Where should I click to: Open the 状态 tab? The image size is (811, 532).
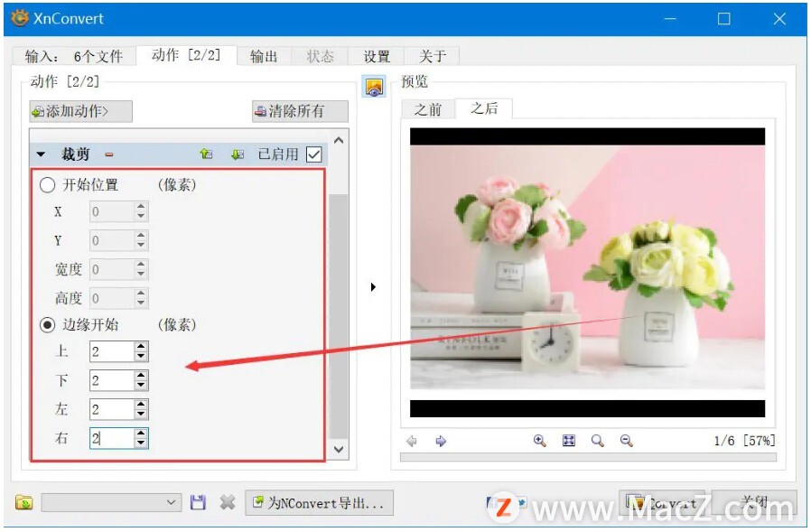[321, 56]
